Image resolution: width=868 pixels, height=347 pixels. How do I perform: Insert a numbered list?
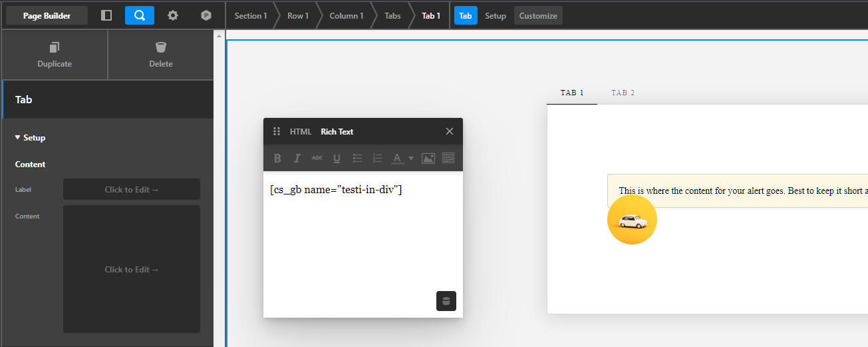377,159
